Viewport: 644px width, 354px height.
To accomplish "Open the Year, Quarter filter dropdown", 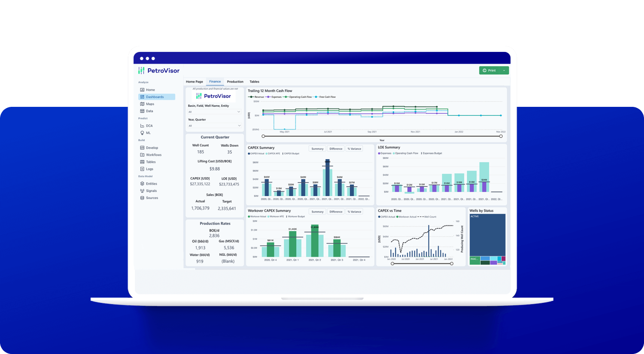I will point(215,126).
